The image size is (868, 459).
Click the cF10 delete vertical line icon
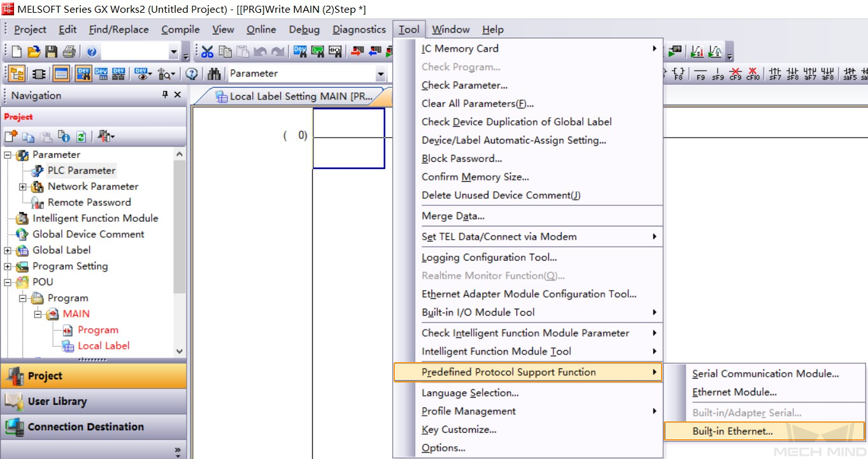tap(753, 74)
